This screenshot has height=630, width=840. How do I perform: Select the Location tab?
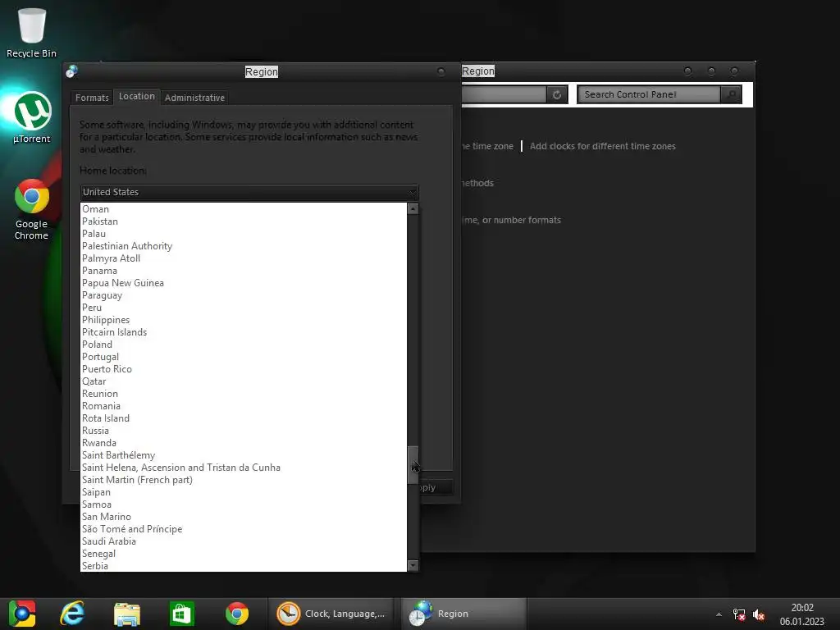[137, 97]
